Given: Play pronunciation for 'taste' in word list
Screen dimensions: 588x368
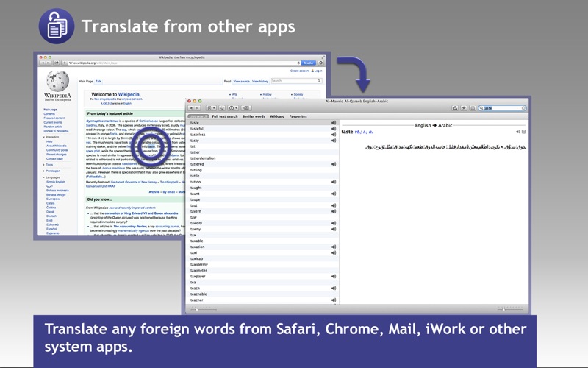Looking at the screenshot, I should click(334, 123).
